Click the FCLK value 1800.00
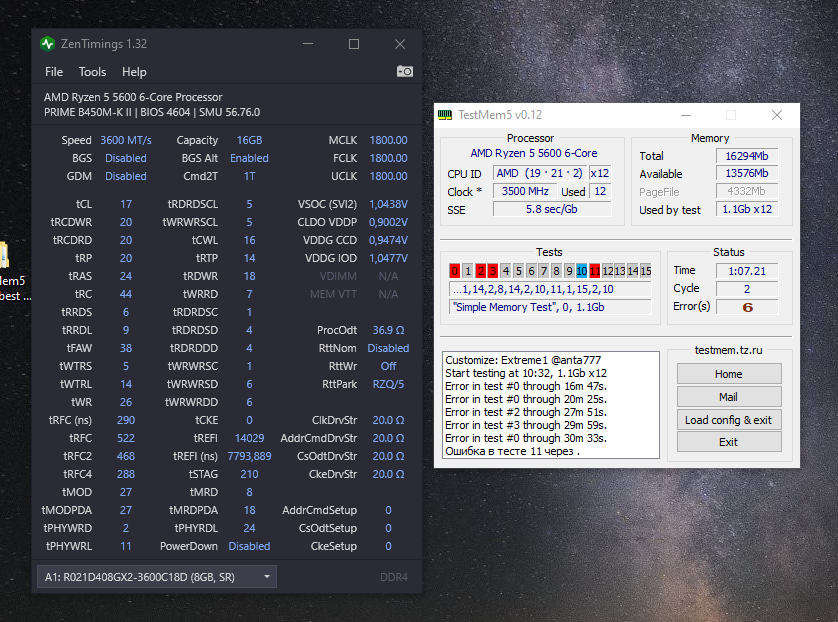 tap(389, 158)
